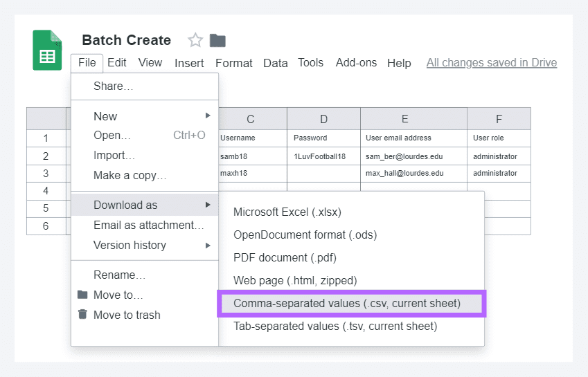Download as Comma-separated values (.csv)
Viewport: 588px width, 377px height.
point(351,303)
